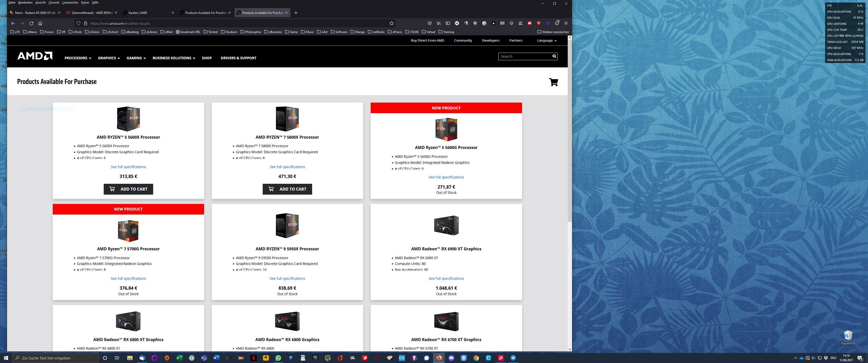Open the uBlock Origin shield extension
Screen dimensions: 868x363
475,23
